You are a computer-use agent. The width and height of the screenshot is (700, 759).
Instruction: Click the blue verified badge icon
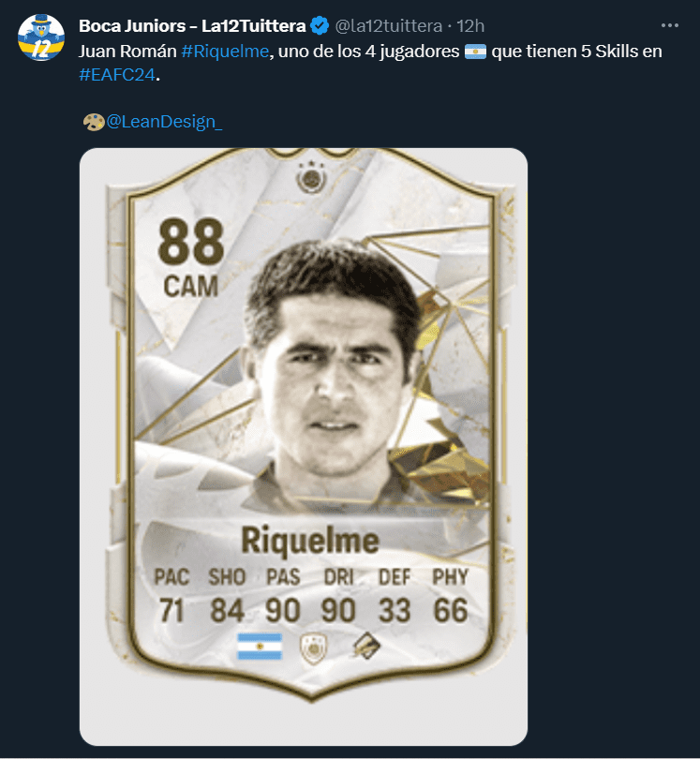[320, 25]
